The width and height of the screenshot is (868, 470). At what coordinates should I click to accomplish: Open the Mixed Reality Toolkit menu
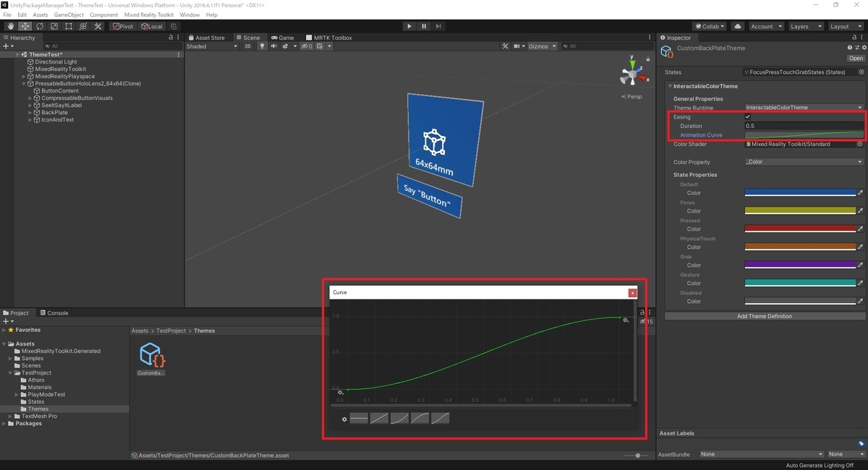tap(149, 14)
